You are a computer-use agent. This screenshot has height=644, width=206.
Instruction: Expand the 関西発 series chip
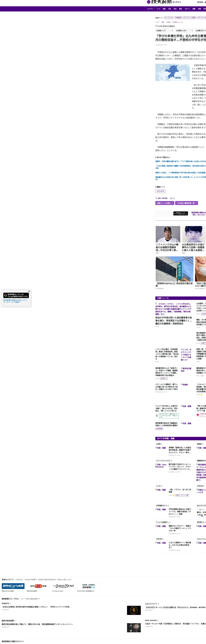(200, 444)
